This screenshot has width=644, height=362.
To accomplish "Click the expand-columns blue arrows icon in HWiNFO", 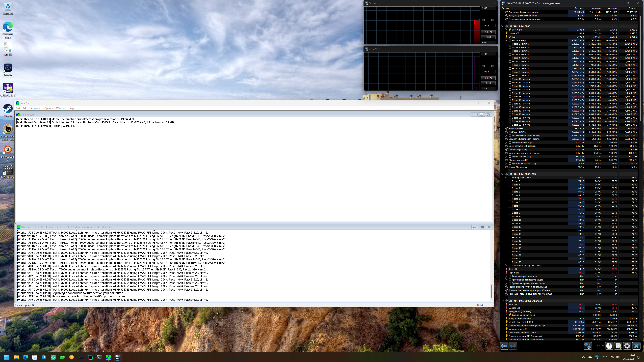I will point(504,346).
